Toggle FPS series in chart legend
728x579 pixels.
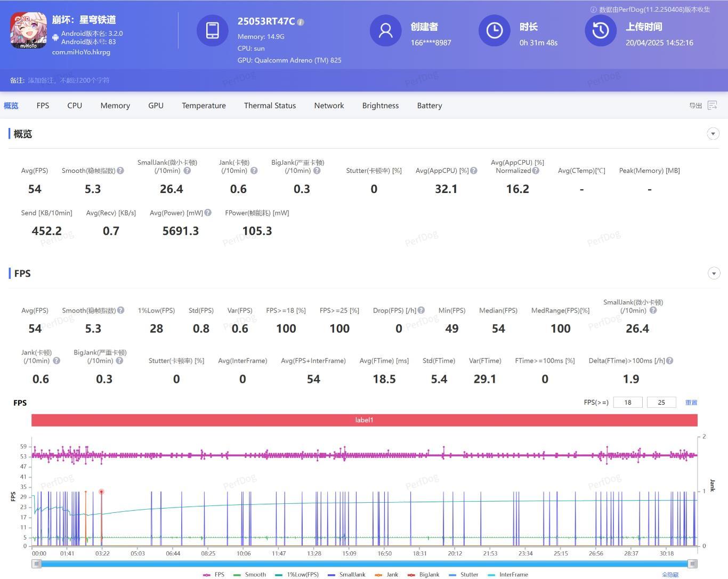click(x=214, y=575)
